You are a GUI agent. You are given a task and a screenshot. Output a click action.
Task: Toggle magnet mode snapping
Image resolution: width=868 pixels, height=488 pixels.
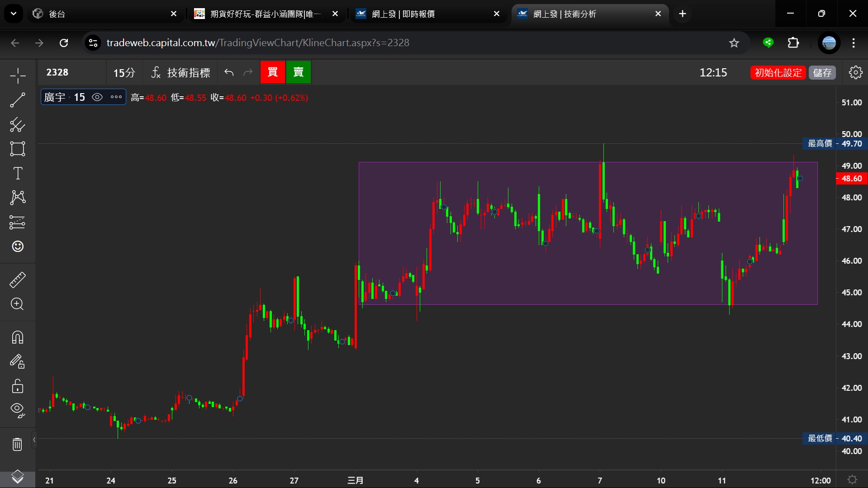point(18,337)
